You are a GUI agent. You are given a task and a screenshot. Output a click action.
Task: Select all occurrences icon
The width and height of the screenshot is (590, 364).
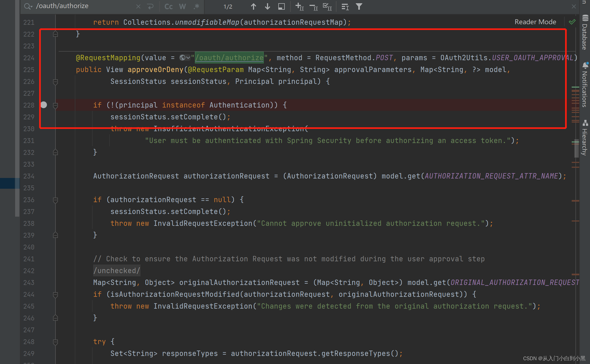click(327, 6)
